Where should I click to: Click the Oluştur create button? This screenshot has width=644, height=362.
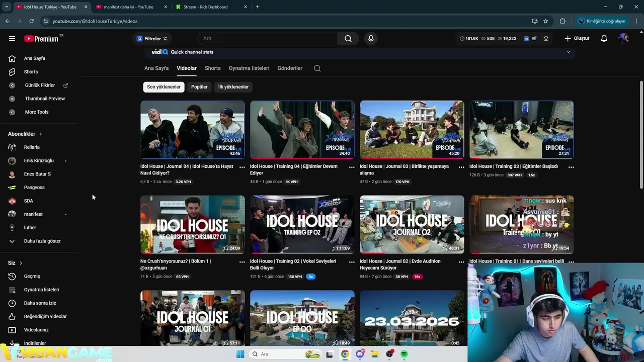(x=577, y=38)
